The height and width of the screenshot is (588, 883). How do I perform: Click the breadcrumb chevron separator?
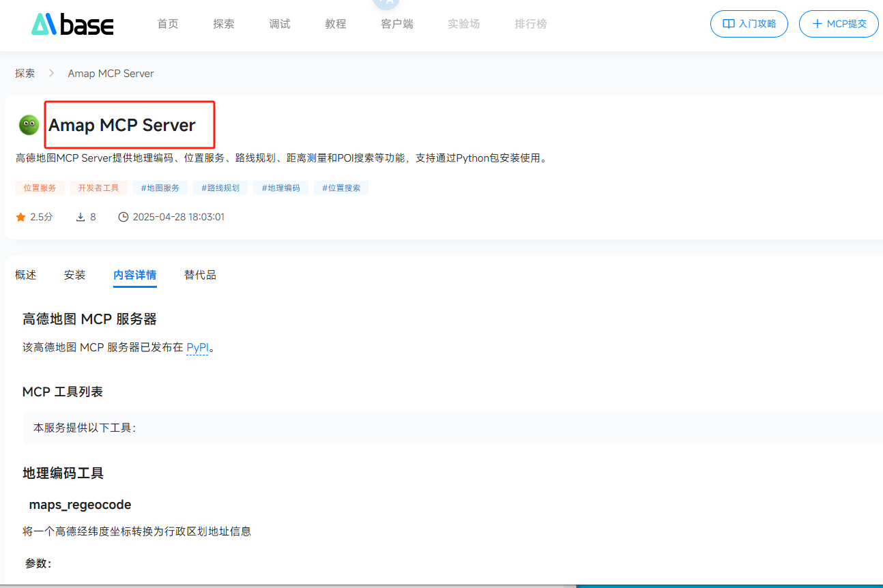[x=51, y=73]
